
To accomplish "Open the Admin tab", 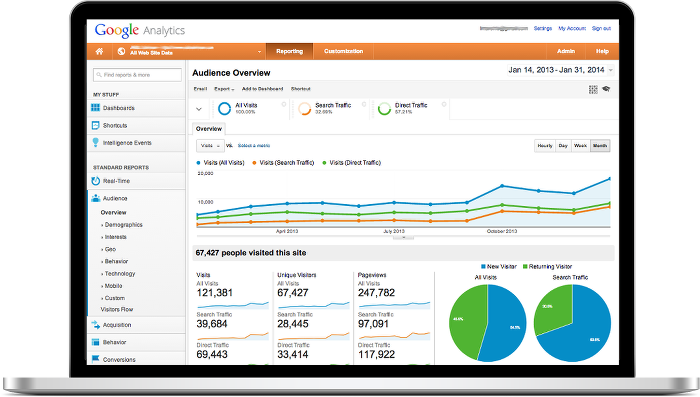I will pyautogui.click(x=566, y=51).
